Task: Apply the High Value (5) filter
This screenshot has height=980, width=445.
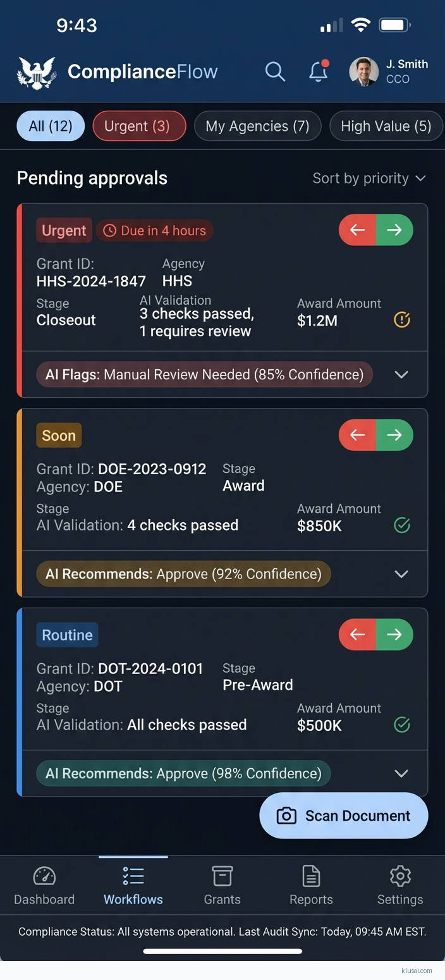Action: click(x=386, y=126)
